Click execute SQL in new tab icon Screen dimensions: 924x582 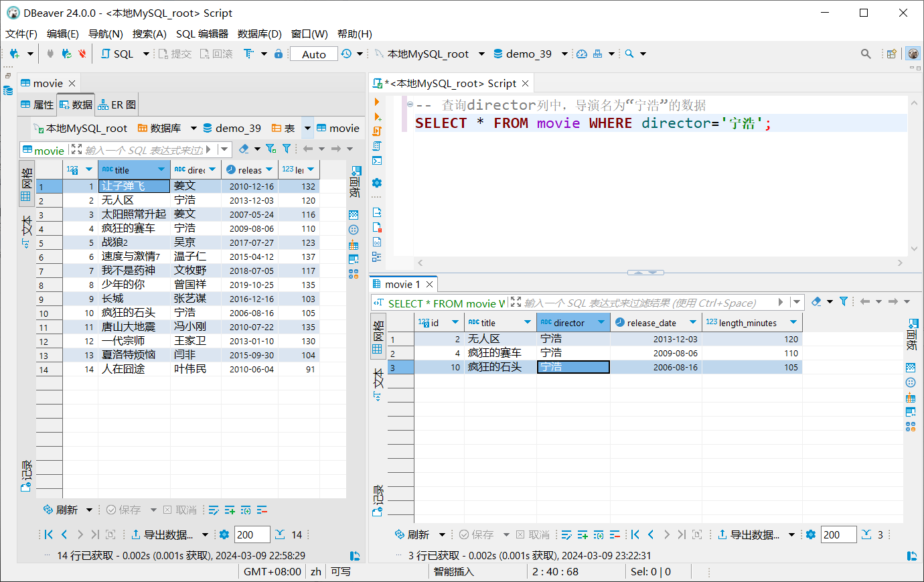377,117
